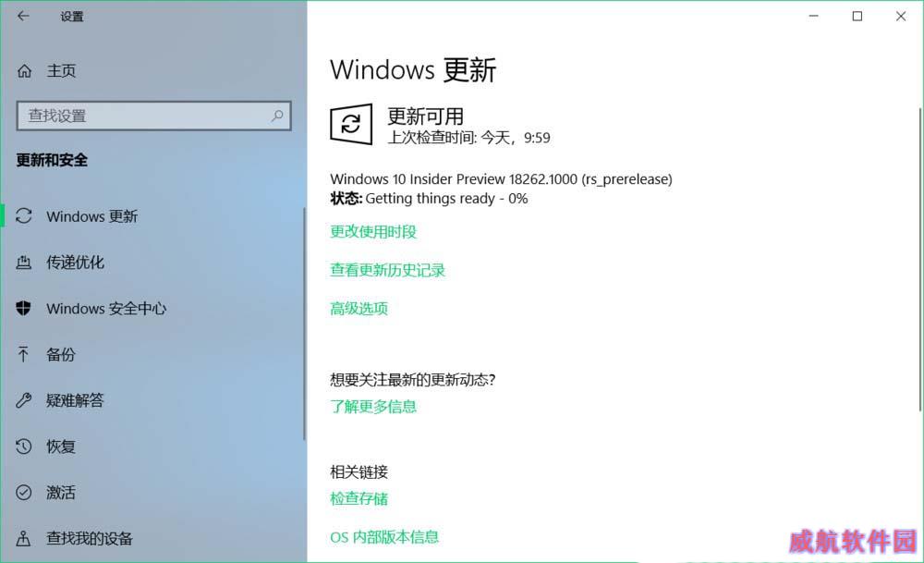The width and height of the screenshot is (924, 563).
Task: Click the wrench icon for 疑难解答
Action: pos(24,400)
